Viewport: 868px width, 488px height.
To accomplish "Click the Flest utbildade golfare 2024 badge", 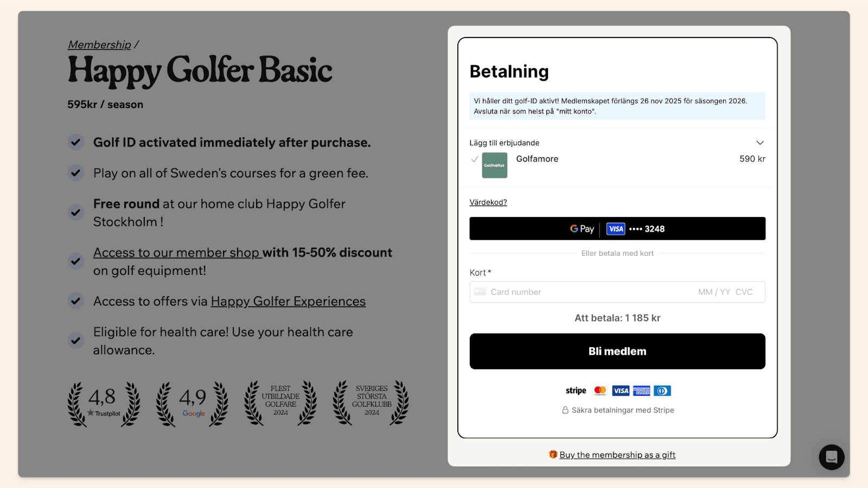I will (x=280, y=403).
